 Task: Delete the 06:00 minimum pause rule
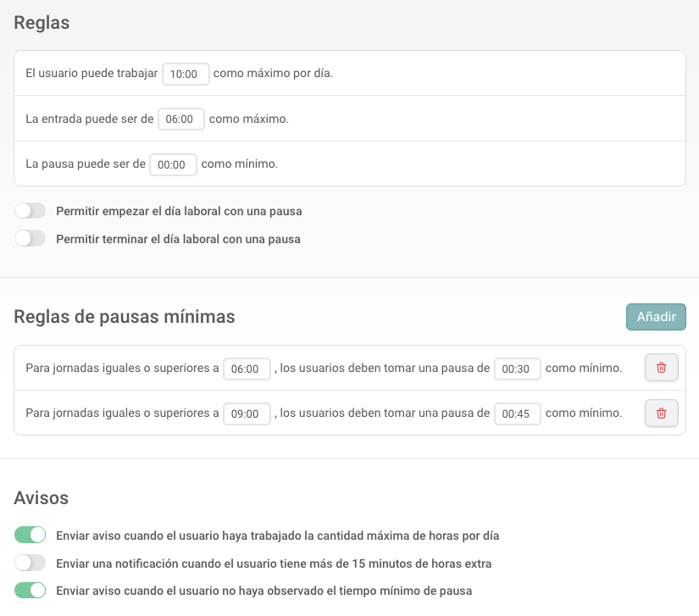tap(661, 368)
